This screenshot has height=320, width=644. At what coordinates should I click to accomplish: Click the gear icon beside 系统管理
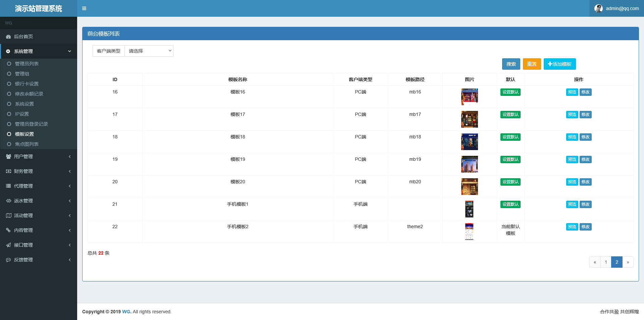point(8,51)
